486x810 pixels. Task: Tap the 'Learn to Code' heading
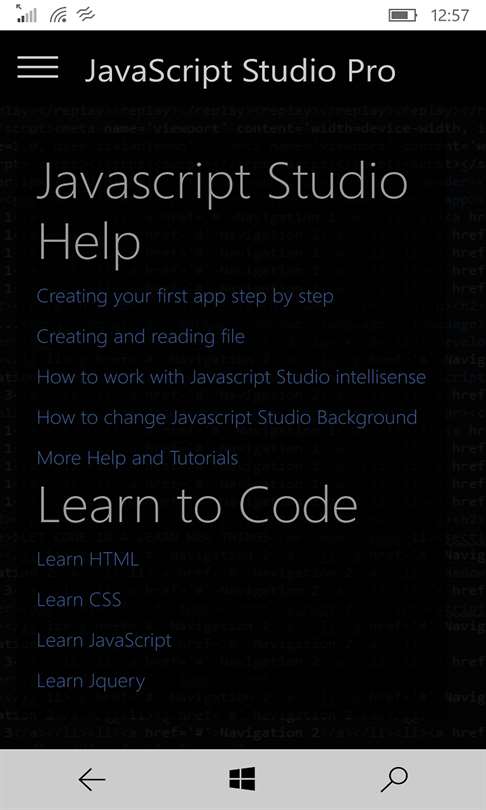[x=197, y=504]
